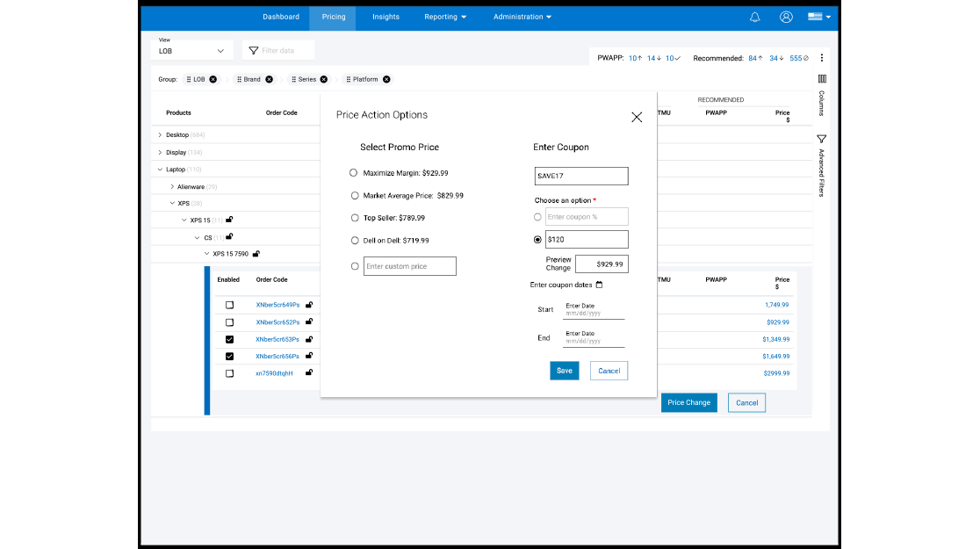Click lock icon for XNber5cr649Ps
Viewport: 980px width, 549px height.
[x=309, y=305]
